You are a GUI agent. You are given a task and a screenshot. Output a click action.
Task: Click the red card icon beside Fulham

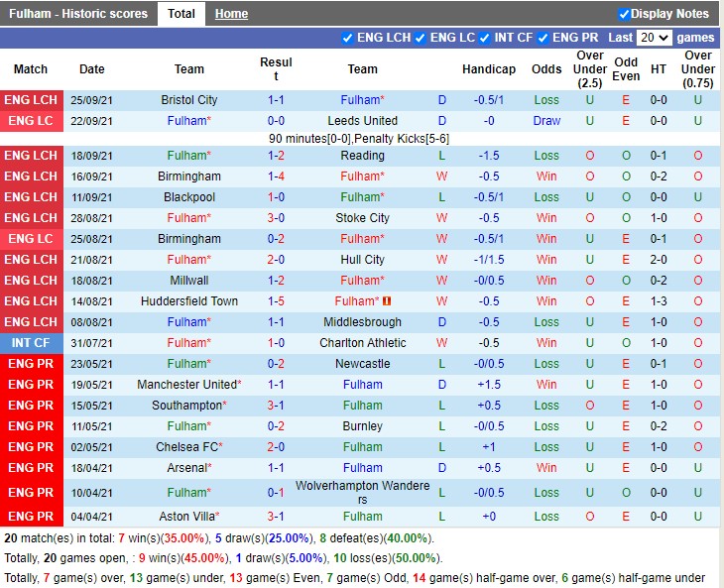click(387, 301)
